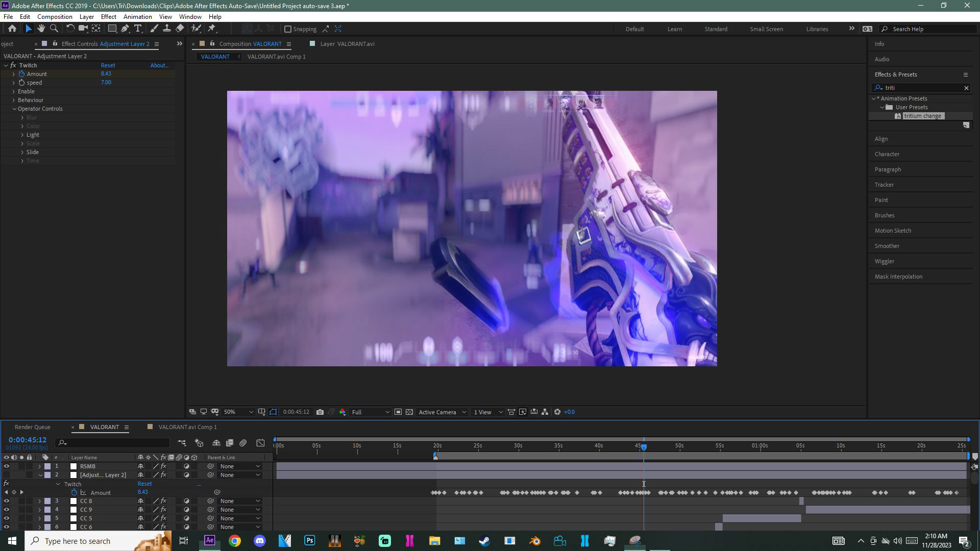Select the Pen tool
This screenshot has height=551, width=980.
125,29
